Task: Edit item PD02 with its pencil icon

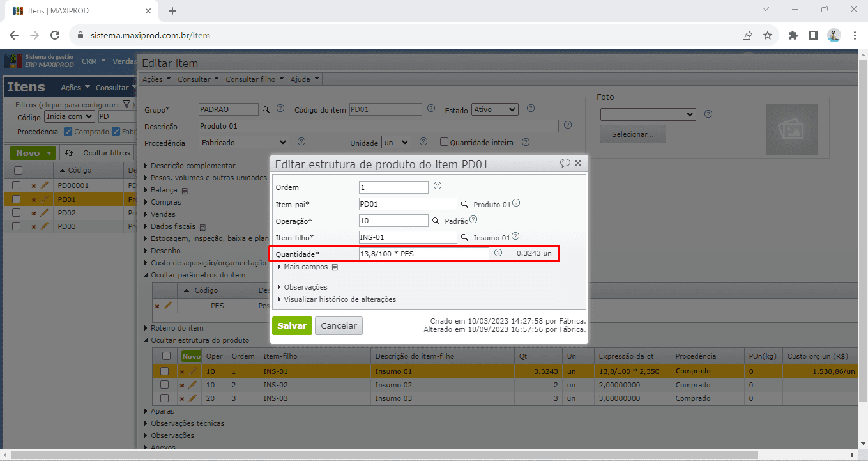Action: (x=45, y=212)
